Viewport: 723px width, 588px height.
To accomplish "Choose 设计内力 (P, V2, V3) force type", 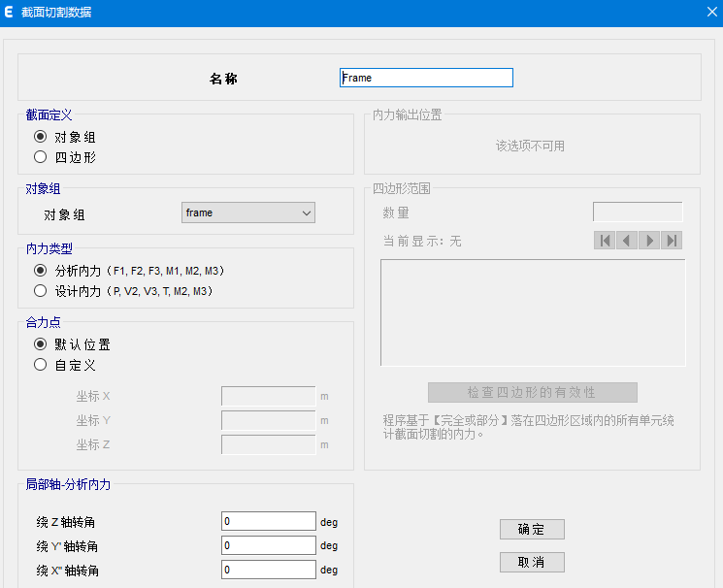I will (41, 290).
